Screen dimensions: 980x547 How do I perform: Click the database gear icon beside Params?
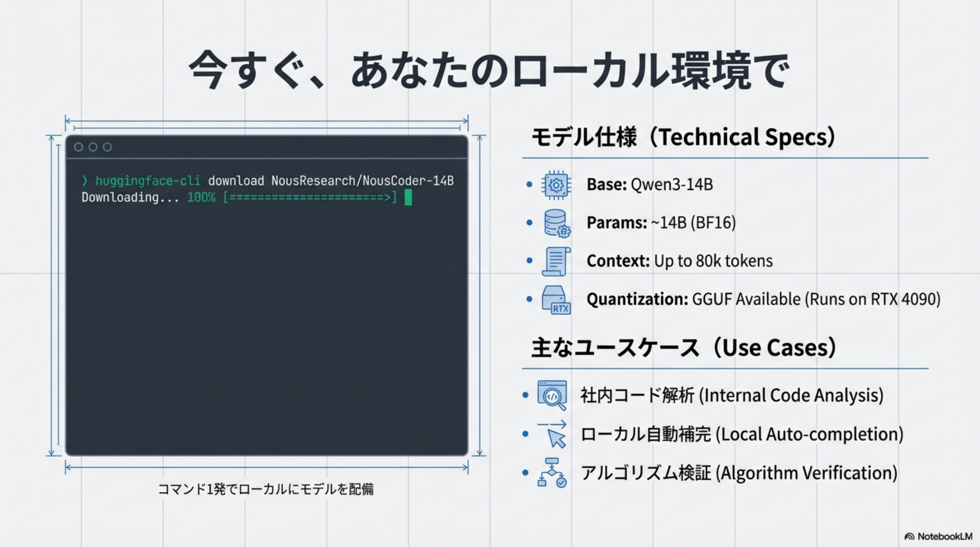557,224
